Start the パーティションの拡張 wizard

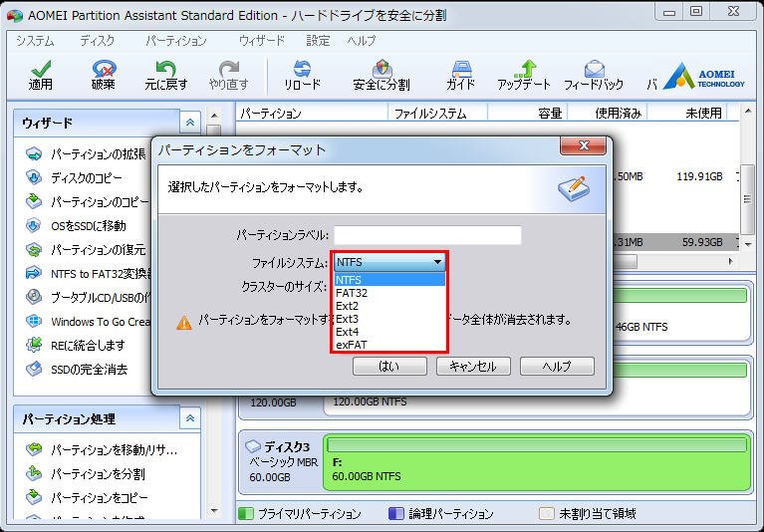pyautogui.click(x=87, y=154)
